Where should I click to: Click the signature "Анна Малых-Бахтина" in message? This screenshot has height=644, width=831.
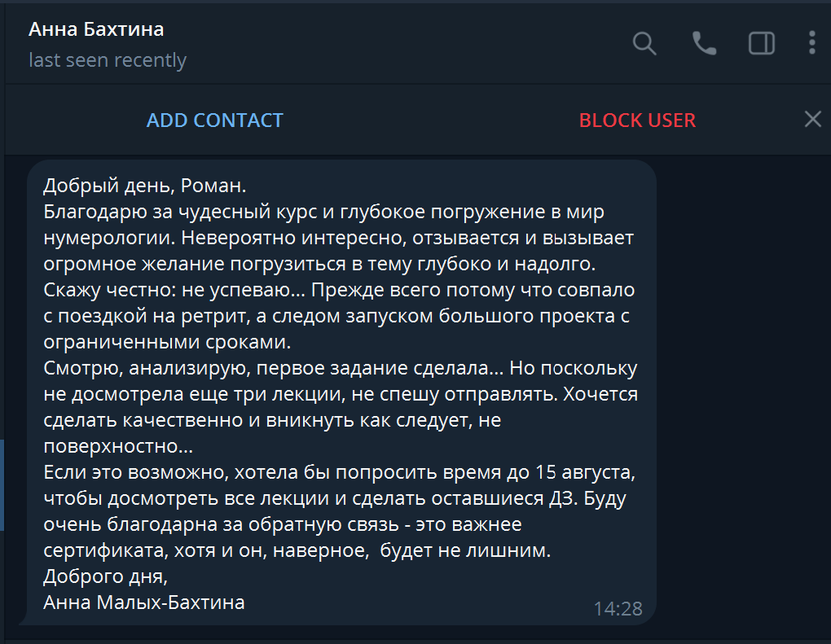click(x=144, y=603)
